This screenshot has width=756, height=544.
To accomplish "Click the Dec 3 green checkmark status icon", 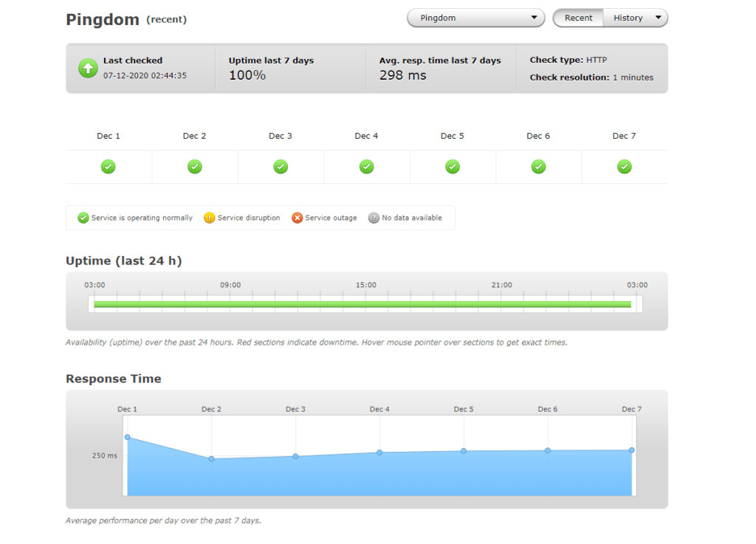I will point(281,167).
